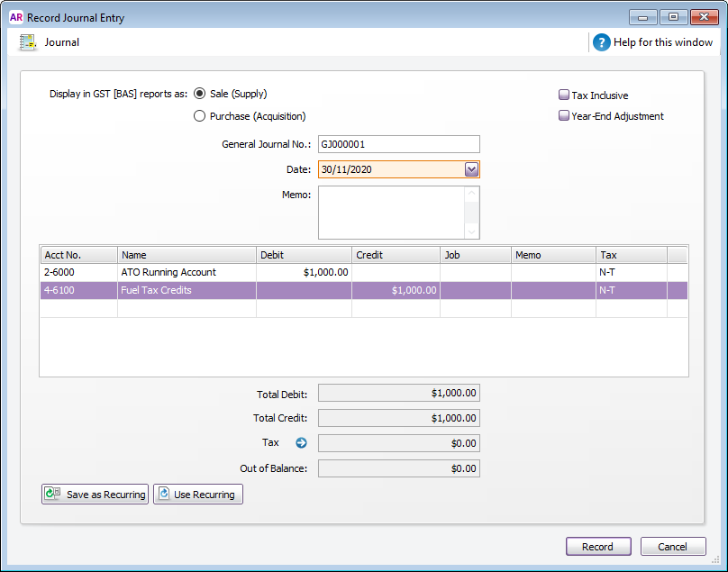
Task: Click the Memo box scroll up arrow
Action: 472,194
